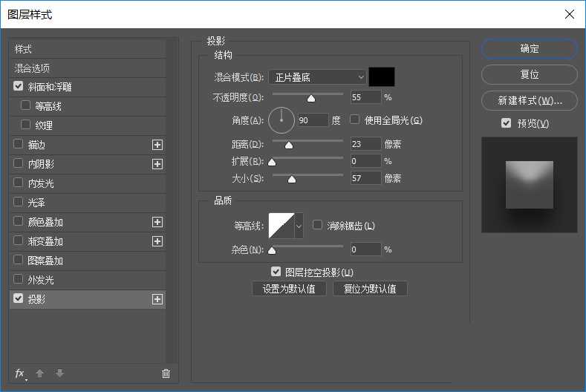This screenshot has width=586, height=392.
Task: Click the 确定 button
Action: point(530,48)
